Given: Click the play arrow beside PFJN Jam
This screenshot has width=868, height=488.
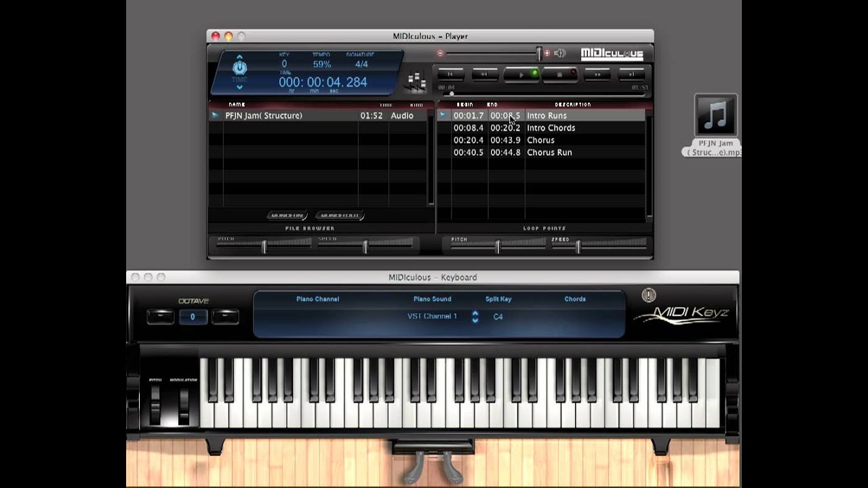Looking at the screenshot, I should [x=215, y=116].
